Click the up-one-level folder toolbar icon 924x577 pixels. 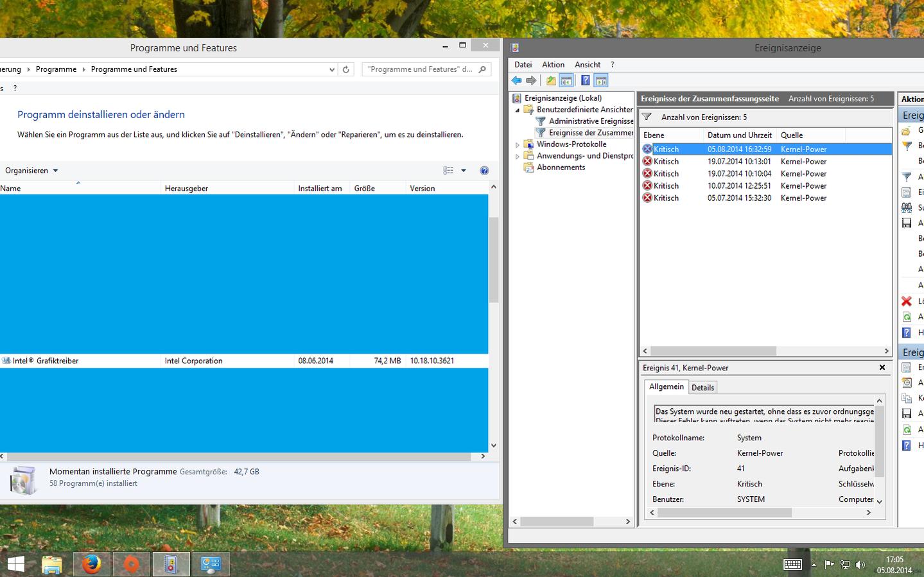point(551,80)
